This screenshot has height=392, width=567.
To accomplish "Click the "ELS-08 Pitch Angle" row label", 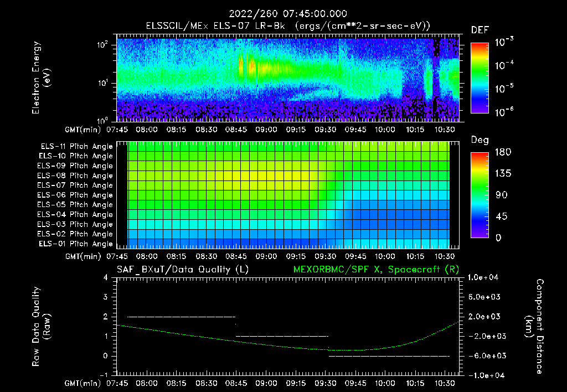I will 75,176.
